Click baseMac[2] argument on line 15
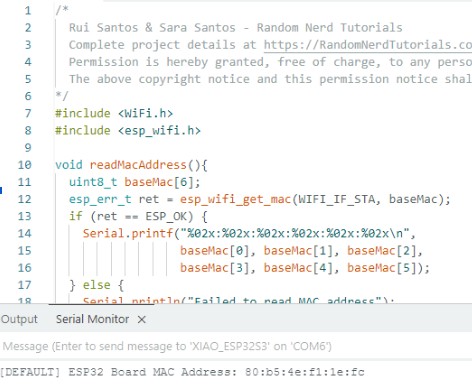 (382, 251)
